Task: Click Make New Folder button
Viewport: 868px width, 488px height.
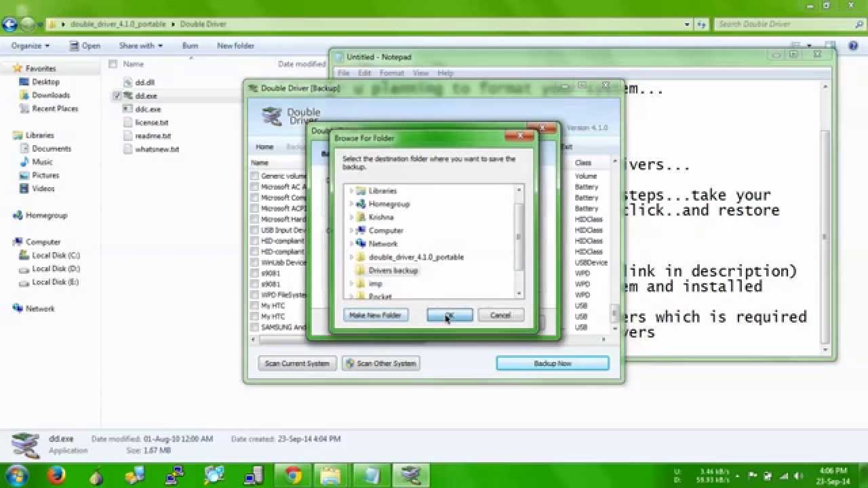Action: pos(376,315)
